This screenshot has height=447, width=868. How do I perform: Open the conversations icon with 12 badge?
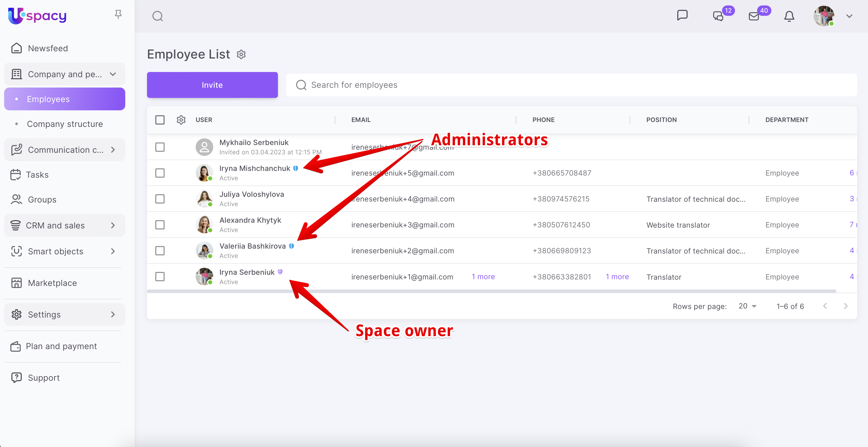pos(718,16)
